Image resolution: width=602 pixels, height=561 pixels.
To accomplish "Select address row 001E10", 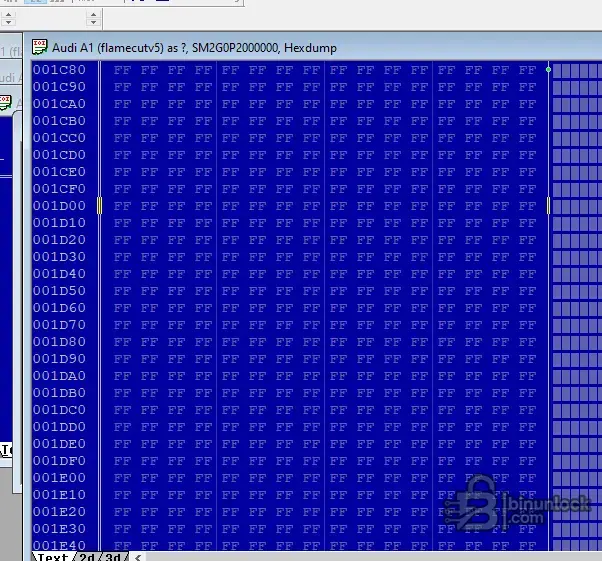I will pos(59,495).
